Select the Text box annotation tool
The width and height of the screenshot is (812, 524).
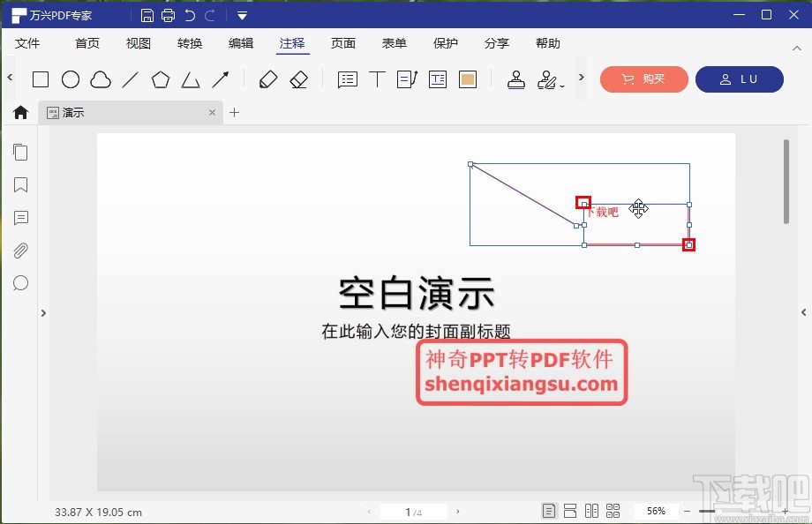click(x=437, y=79)
